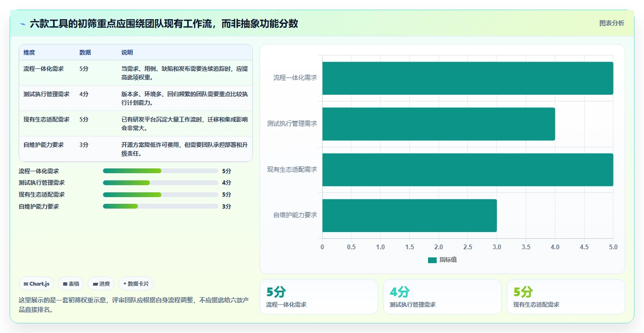Screen dimensions: 644x333
Task: Click the 现有生态适配需求 table row name
Action: tap(46, 120)
